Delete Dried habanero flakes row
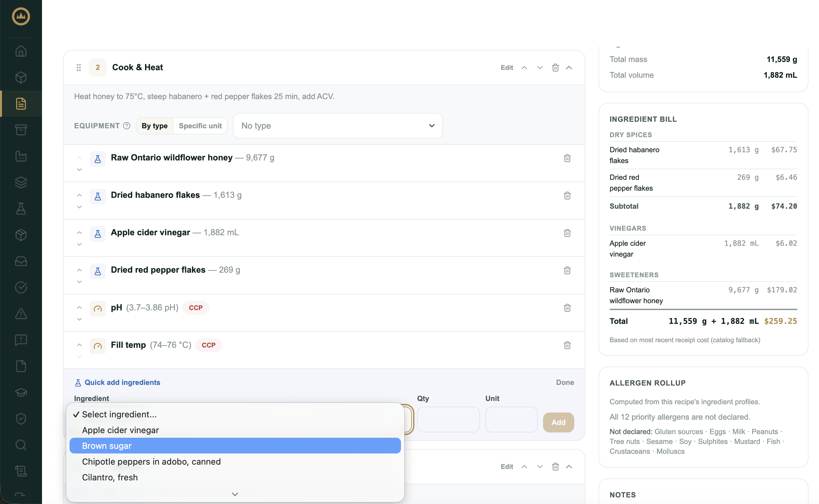Screen dimensions: 819x504 point(567,195)
